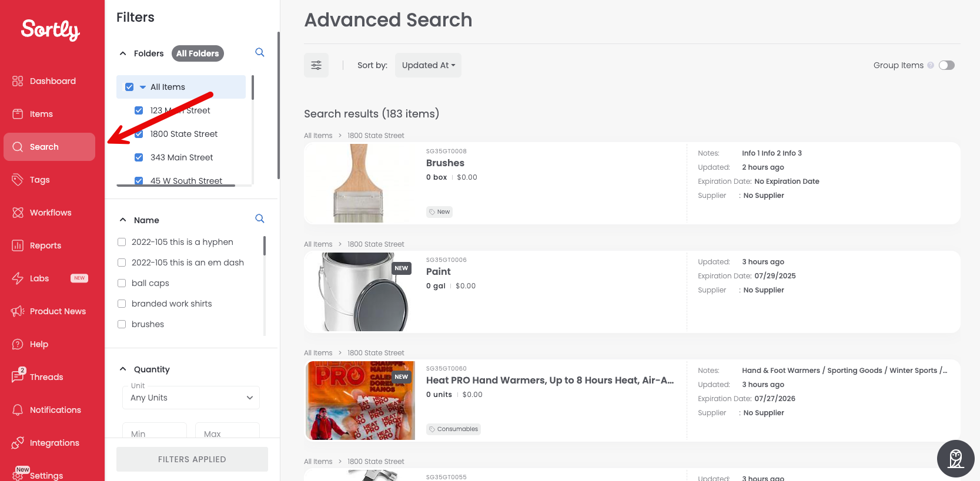Click the 1800 State Street breadcrumb above Paint
Image resolution: width=980 pixels, height=481 pixels.
click(x=376, y=244)
